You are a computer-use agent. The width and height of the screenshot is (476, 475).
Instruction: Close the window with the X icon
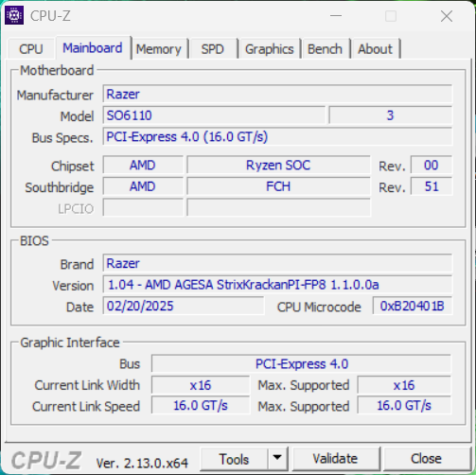pos(447,16)
